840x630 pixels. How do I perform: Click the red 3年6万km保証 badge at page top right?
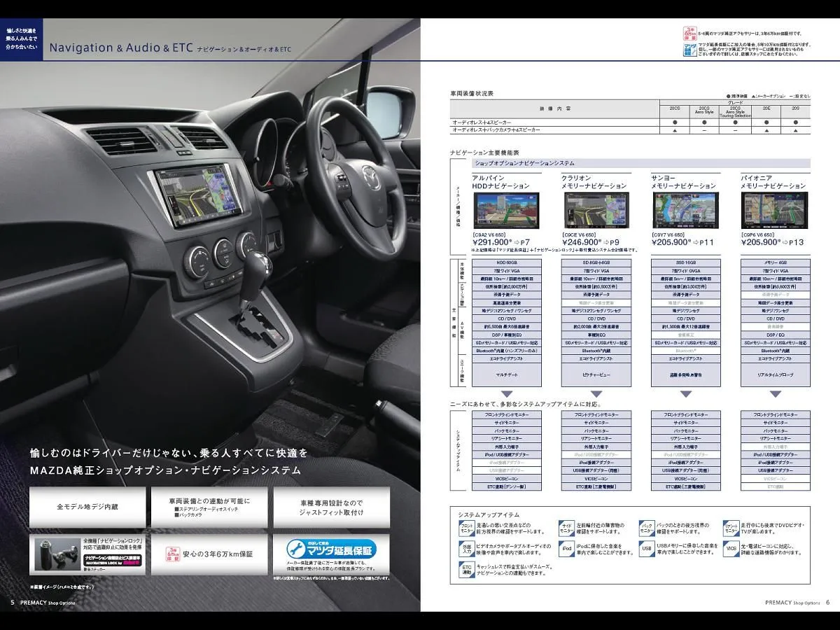689,33
